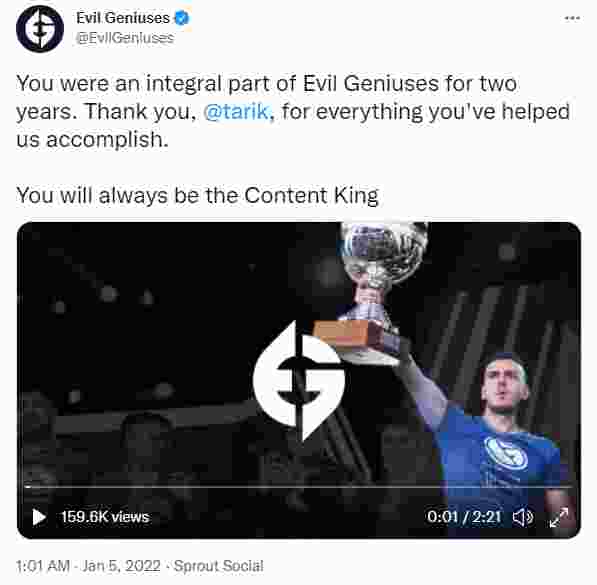Open the 1:01 AM Jan 5, 2022 timestamp

(x=88, y=566)
